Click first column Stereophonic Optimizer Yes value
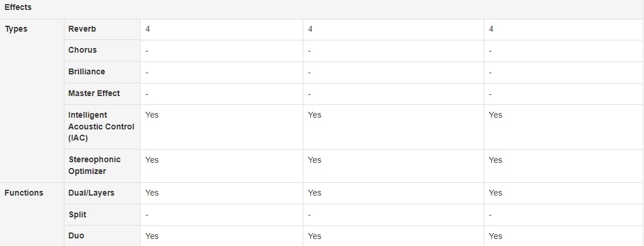The image size is (644, 246). pyautogui.click(x=152, y=160)
